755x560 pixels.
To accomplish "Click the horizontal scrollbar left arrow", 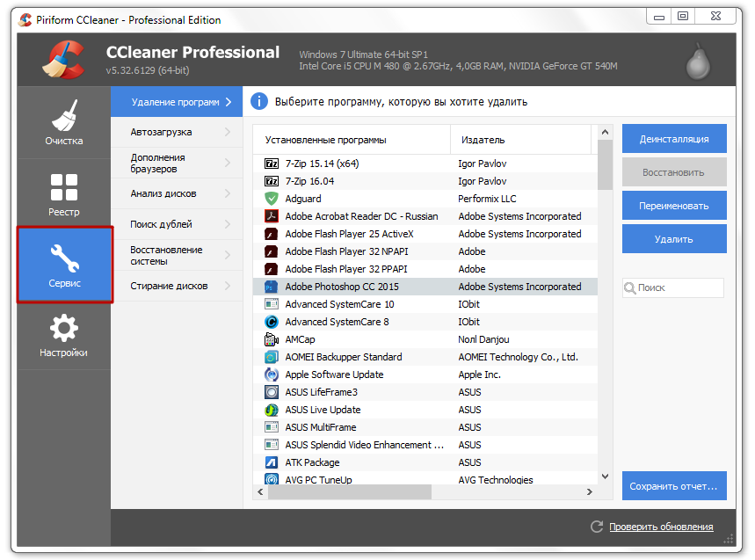I will 260,492.
